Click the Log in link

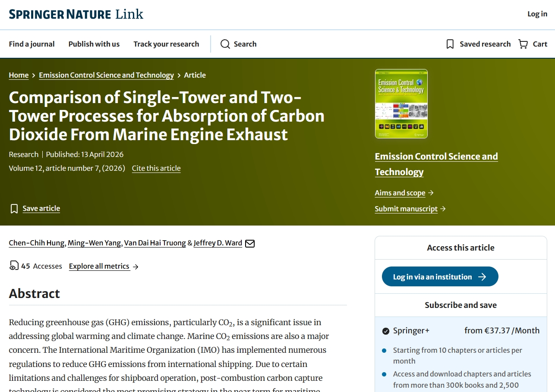[x=537, y=14]
